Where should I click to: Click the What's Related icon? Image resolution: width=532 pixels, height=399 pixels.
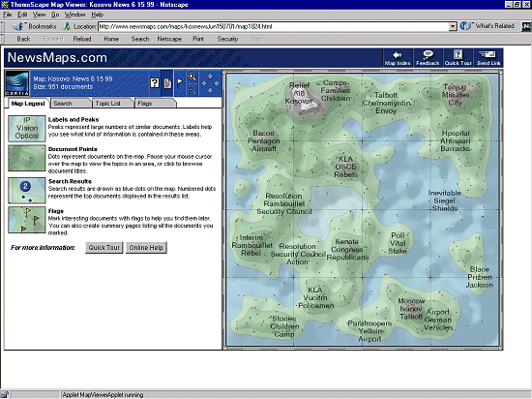(x=466, y=26)
